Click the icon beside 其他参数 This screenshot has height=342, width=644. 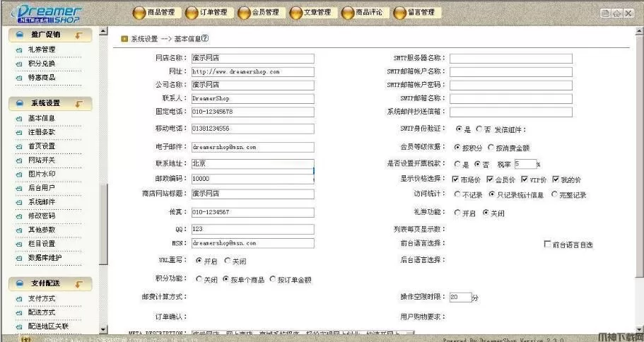tap(19, 230)
